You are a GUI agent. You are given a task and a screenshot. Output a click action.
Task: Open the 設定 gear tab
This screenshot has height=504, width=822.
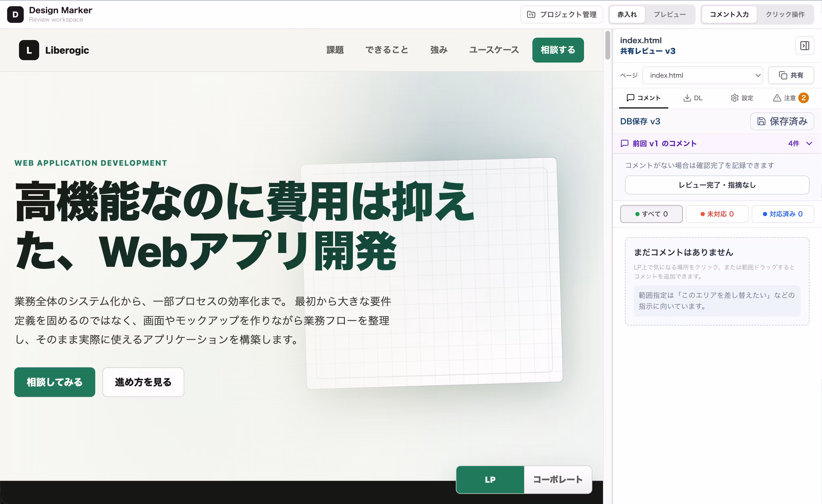742,98
